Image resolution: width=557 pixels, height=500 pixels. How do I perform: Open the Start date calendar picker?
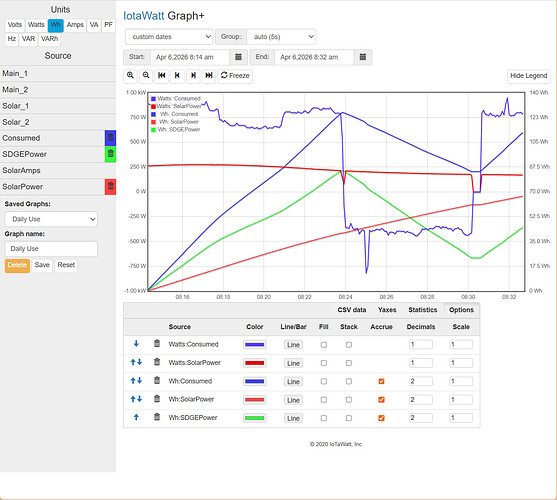[x=238, y=57]
